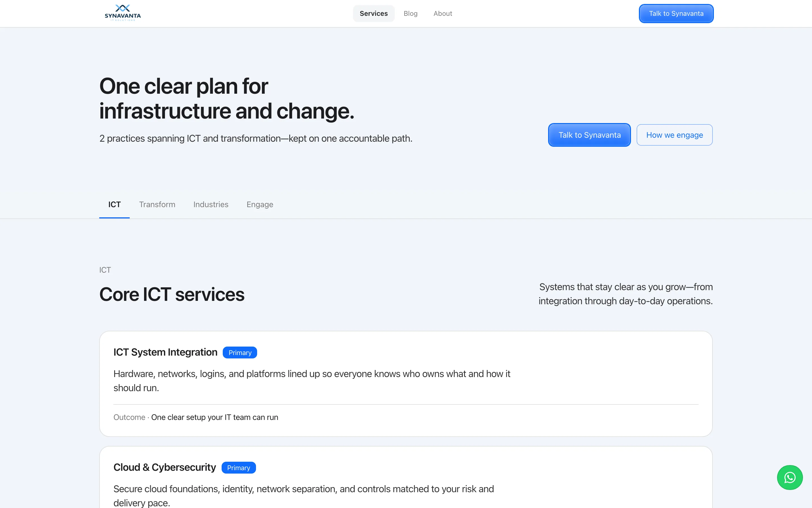Click the 'Secure cloud foundations' description
The width and height of the screenshot is (812, 508).
304,496
